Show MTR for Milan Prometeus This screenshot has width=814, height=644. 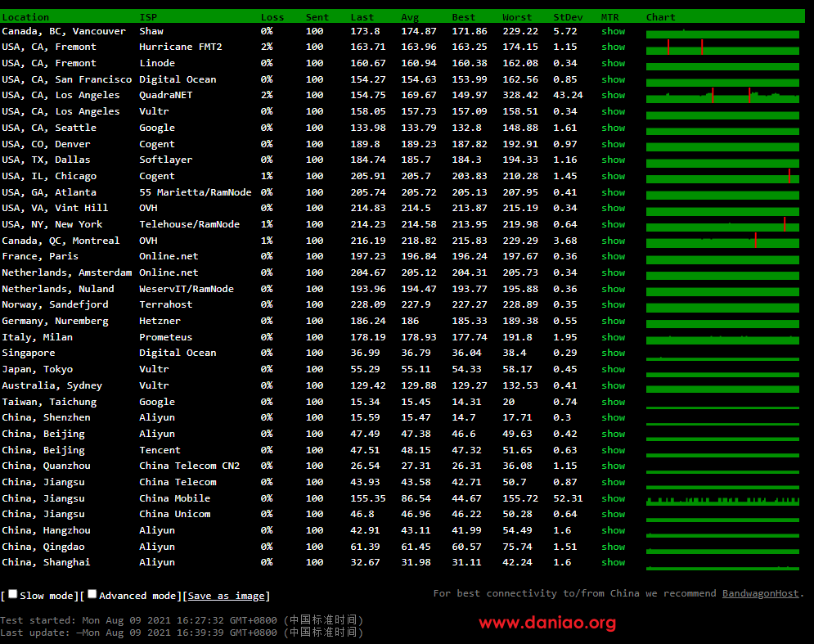[613, 337]
